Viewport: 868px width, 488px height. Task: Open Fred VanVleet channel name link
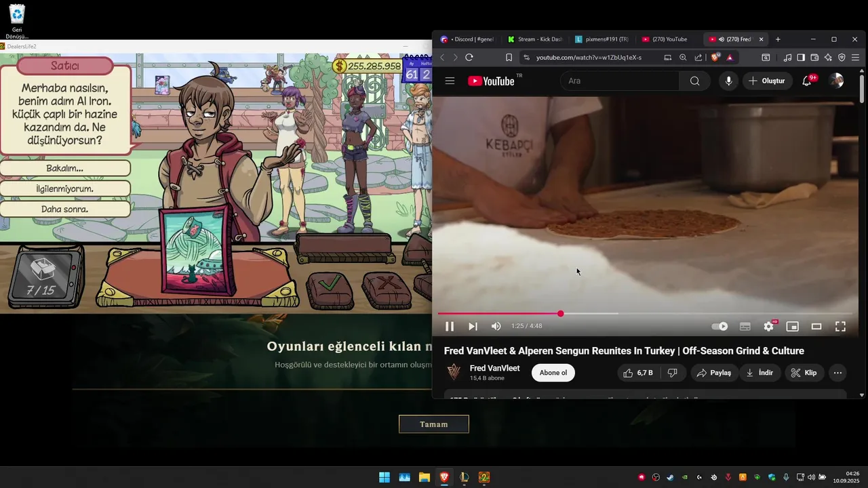coord(494,368)
